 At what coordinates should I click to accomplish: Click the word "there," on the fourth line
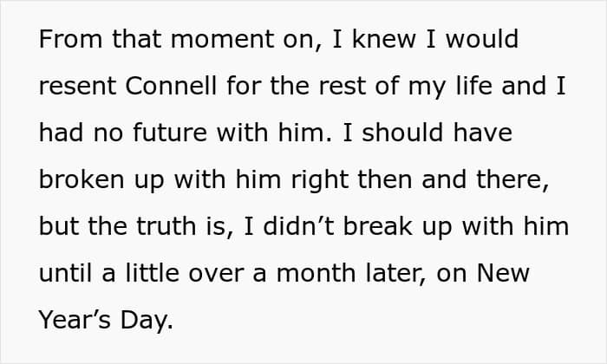512,179
